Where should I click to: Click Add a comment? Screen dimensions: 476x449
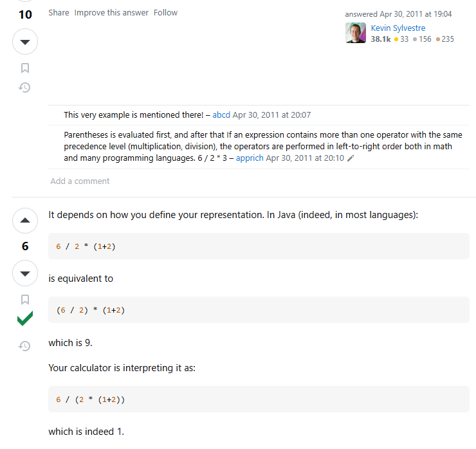point(80,181)
